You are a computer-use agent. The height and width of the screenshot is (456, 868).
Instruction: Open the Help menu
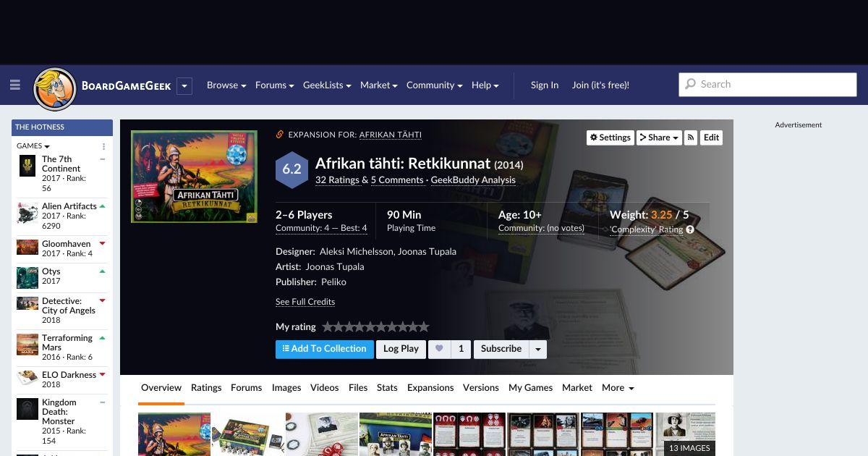tap(485, 85)
